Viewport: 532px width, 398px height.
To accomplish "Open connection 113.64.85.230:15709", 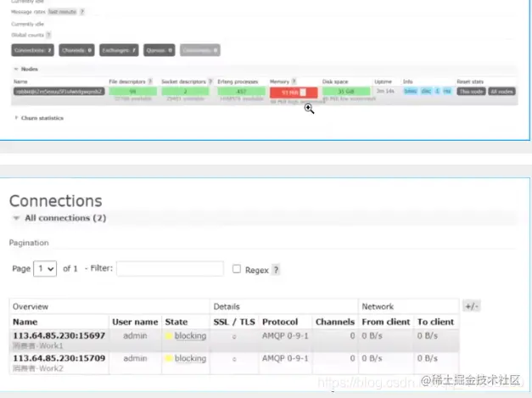I will click(x=59, y=358).
